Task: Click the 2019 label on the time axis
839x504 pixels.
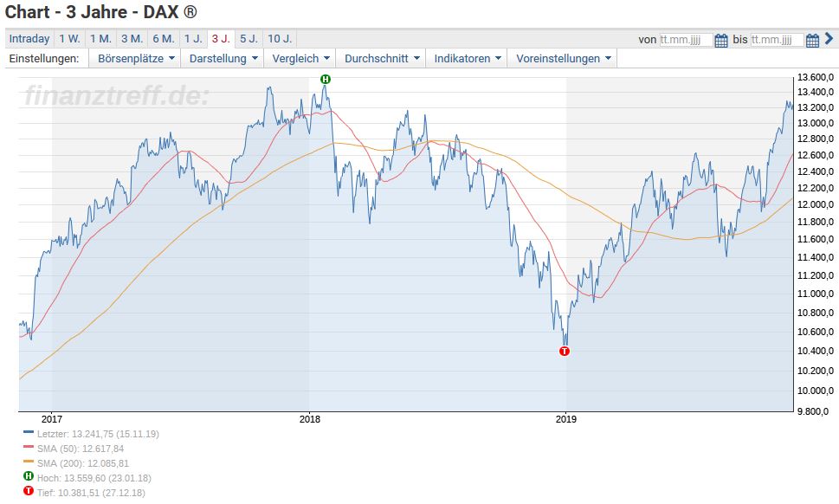Action: (x=566, y=419)
